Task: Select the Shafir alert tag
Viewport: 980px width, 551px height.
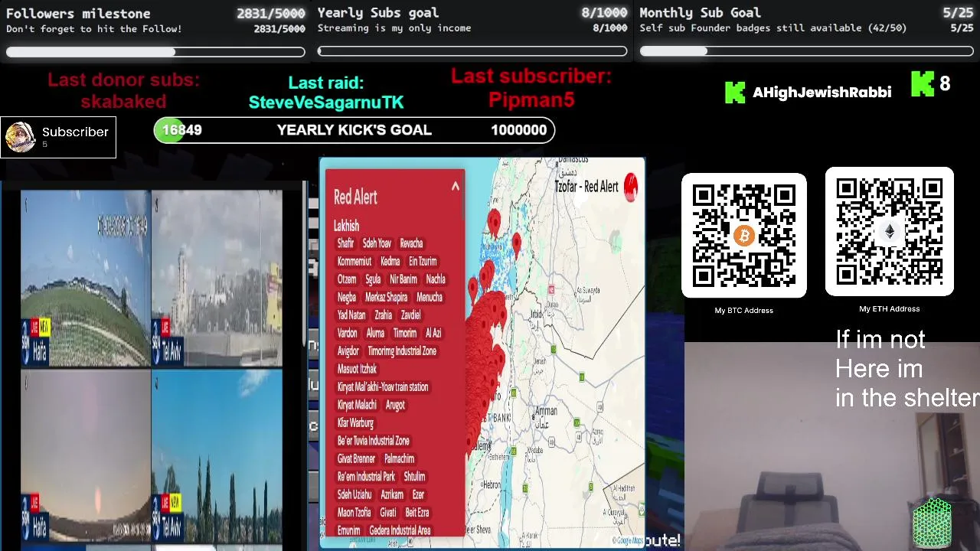Action: (345, 243)
